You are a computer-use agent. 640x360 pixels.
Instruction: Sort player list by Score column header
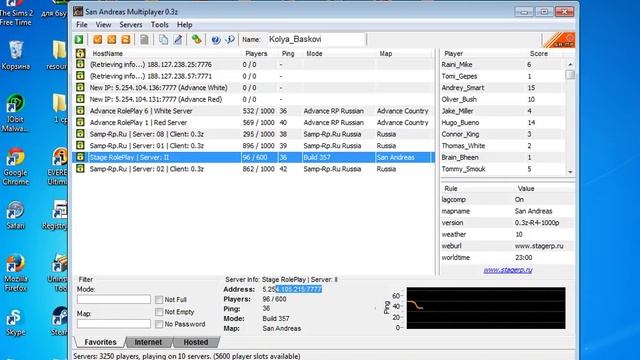539,53
